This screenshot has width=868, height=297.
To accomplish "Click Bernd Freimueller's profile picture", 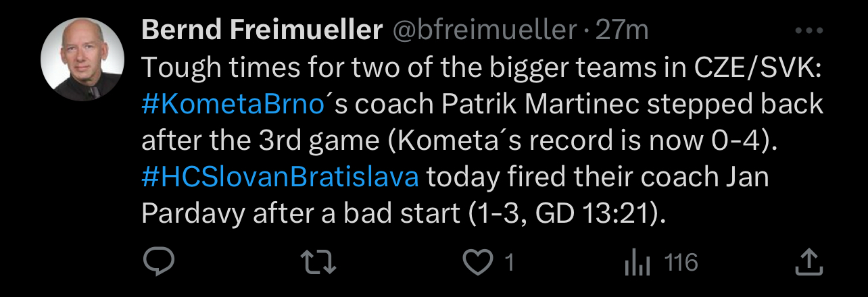I will pyautogui.click(x=81, y=59).
